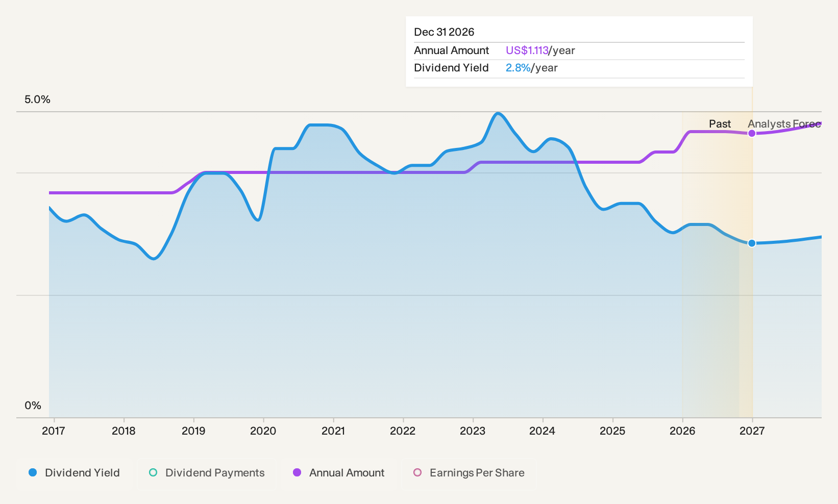This screenshot has height=504, width=838.
Task: Click the 2026 x-axis label
Action: pyautogui.click(x=682, y=431)
